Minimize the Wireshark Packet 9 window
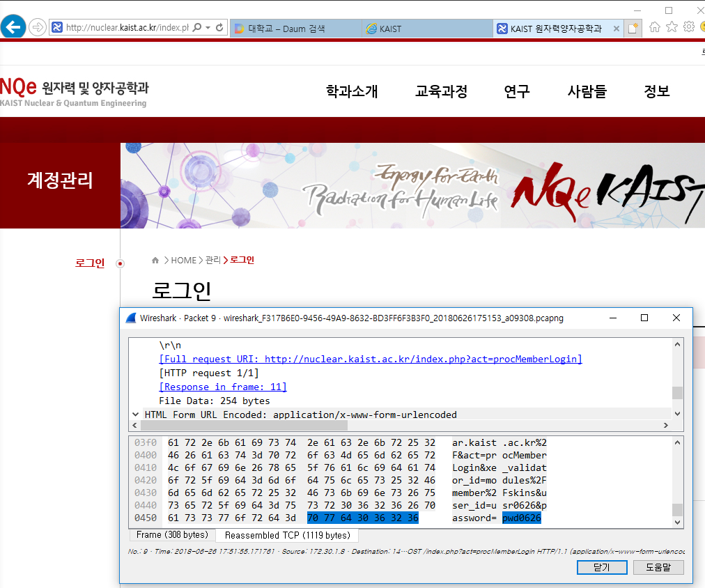This screenshot has width=705, height=588. (613, 318)
